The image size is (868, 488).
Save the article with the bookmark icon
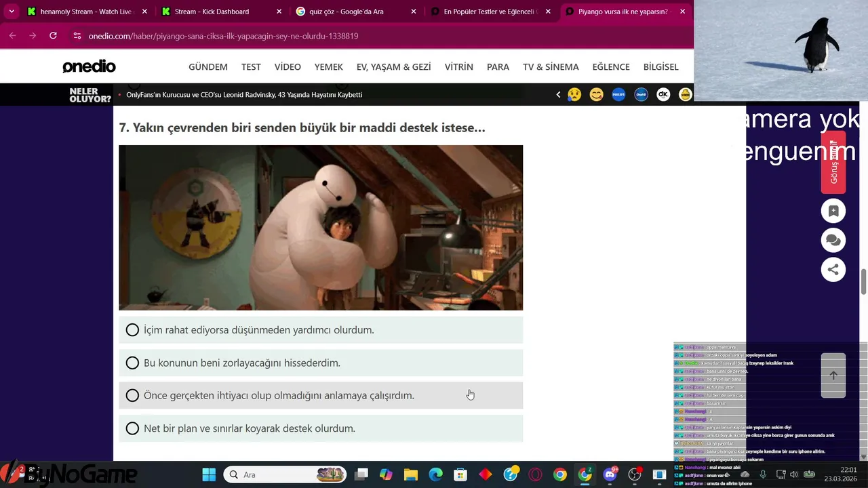coord(833,211)
